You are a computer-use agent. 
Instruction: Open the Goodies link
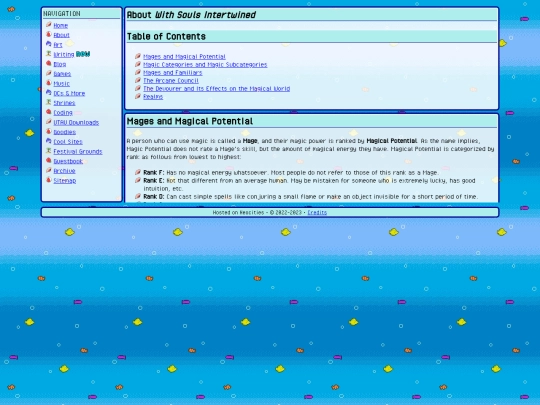click(x=64, y=132)
